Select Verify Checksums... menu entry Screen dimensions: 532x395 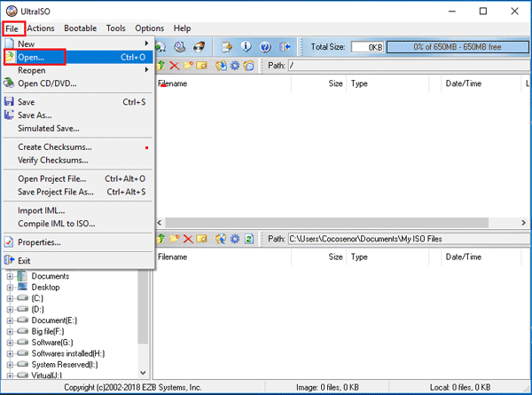tap(78, 161)
